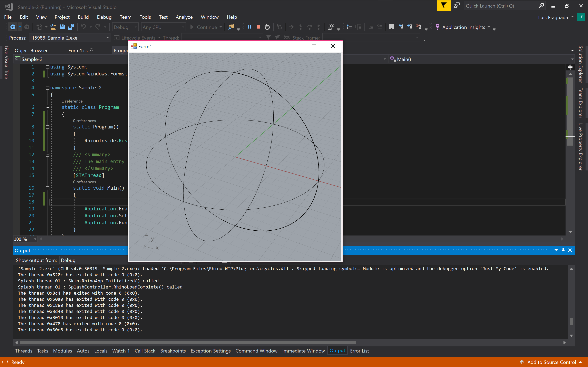The width and height of the screenshot is (588, 367).
Task: Click the Output horizontal scrollbar thumb
Action: click(x=188, y=343)
